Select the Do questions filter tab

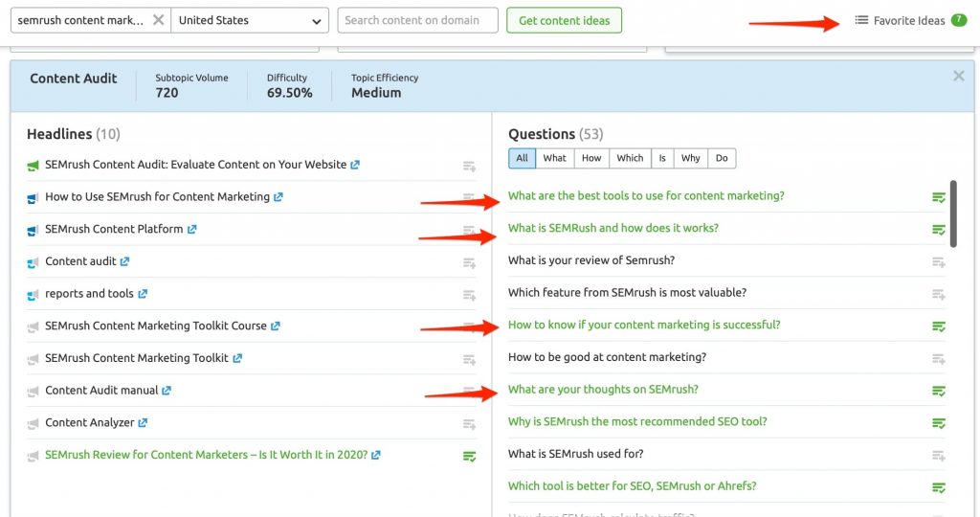(722, 158)
